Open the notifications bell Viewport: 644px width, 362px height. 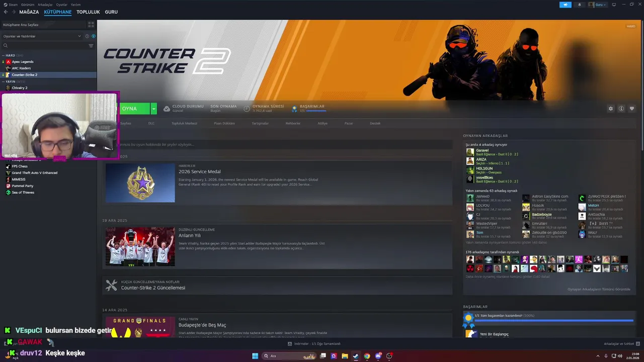pyautogui.click(x=579, y=5)
